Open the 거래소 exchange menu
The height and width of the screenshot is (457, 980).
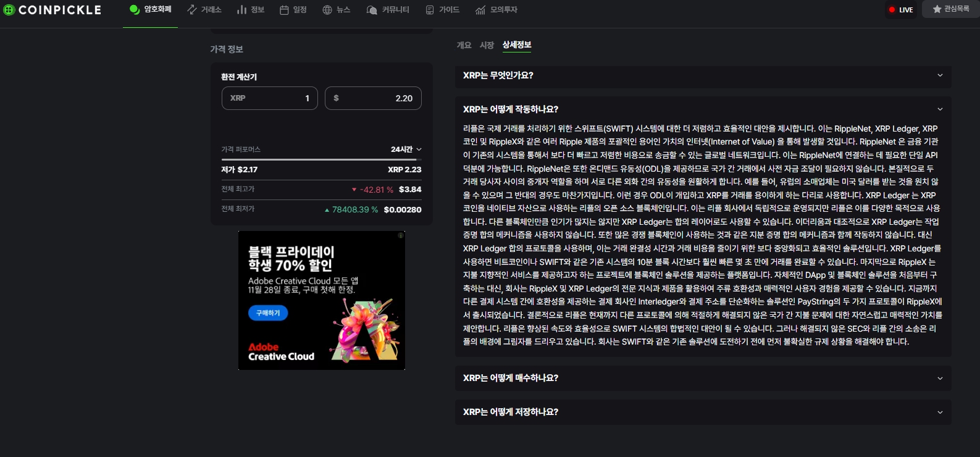pos(204,10)
